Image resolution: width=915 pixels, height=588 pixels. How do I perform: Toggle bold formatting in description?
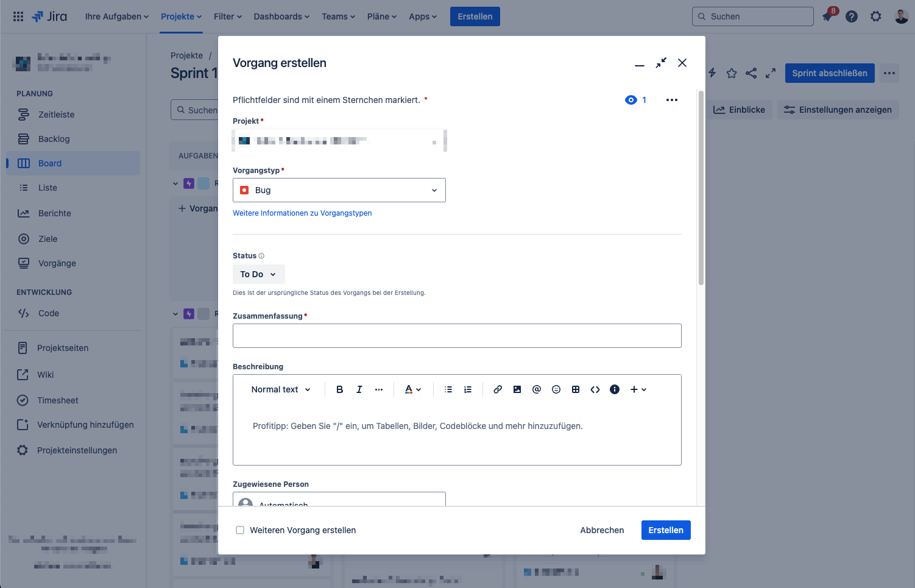click(x=340, y=389)
